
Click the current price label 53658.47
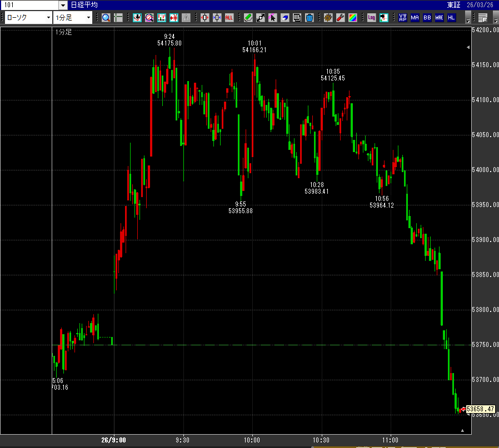(480, 409)
